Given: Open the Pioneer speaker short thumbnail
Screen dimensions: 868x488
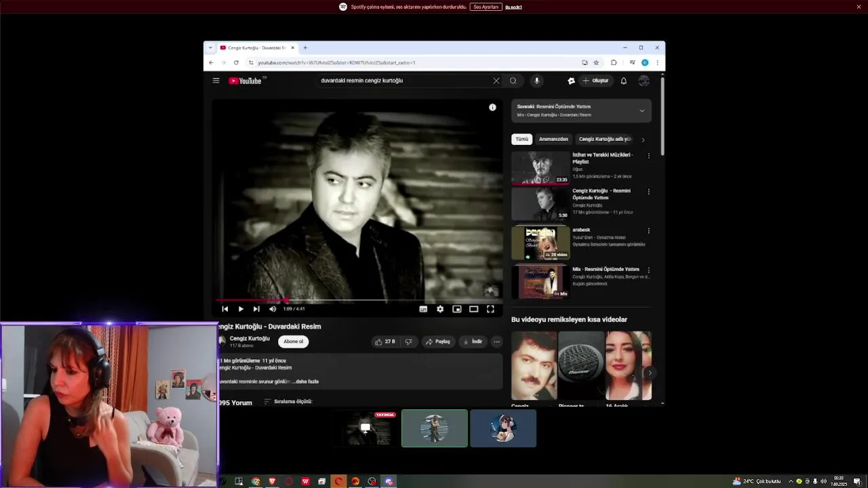Looking at the screenshot, I should coord(580,366).
